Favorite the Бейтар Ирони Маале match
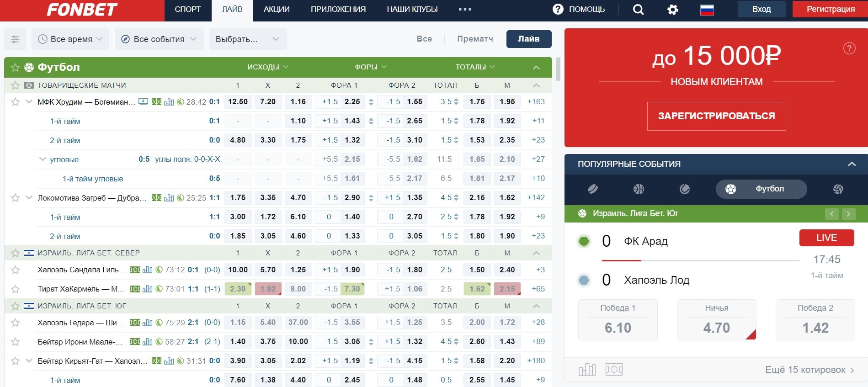Image resolution: width=868 pixels, height=387 pixels. pyautogui.click(x=15, y=341)
